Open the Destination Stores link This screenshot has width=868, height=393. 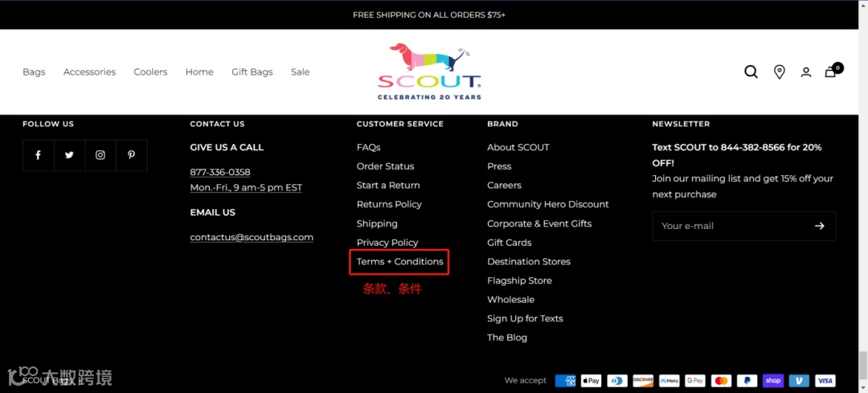[529, 261]
